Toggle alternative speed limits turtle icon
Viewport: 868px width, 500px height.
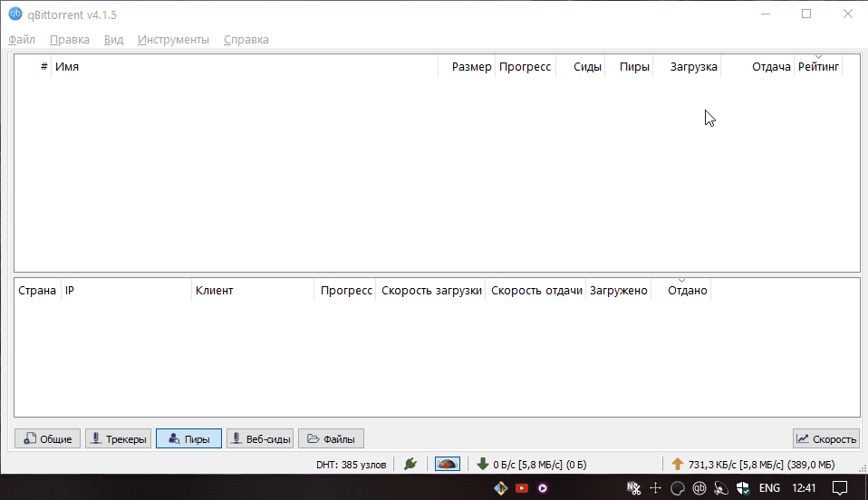pos(448,465)
